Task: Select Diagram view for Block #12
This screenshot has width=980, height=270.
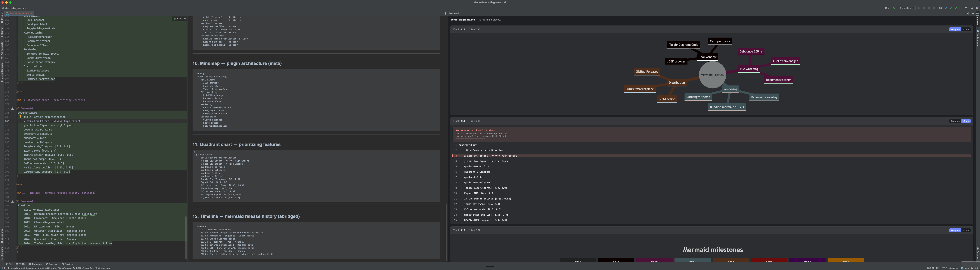Action: 955,230
